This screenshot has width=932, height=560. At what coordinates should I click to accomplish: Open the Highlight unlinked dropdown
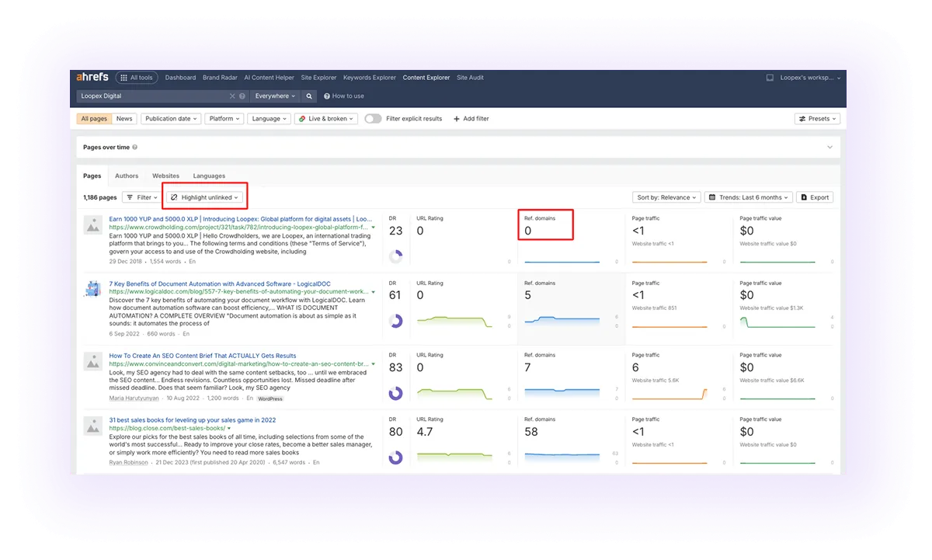[x=205, y=197]
